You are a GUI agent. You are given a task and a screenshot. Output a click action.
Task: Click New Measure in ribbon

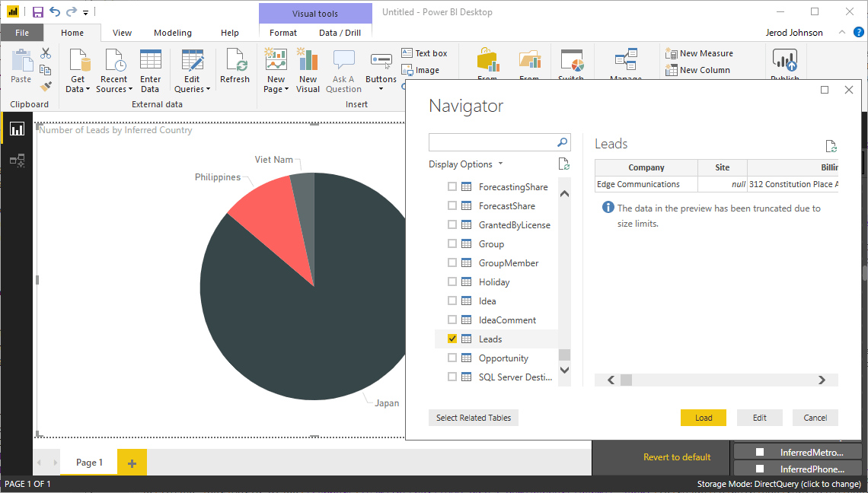click(x=699, y=53)
